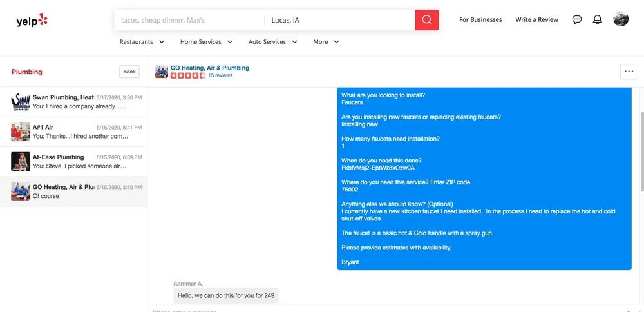The width and height of the screenshot is (644, 312).
Task: Click GO Heating business logo in header
Action: pyautogui.click(x=162, y=72)
